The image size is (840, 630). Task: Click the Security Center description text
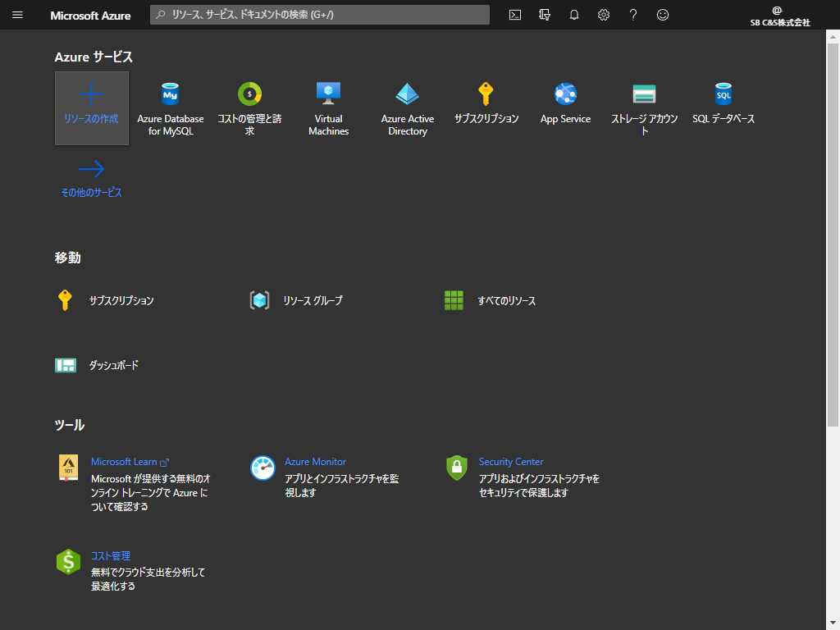539,486
